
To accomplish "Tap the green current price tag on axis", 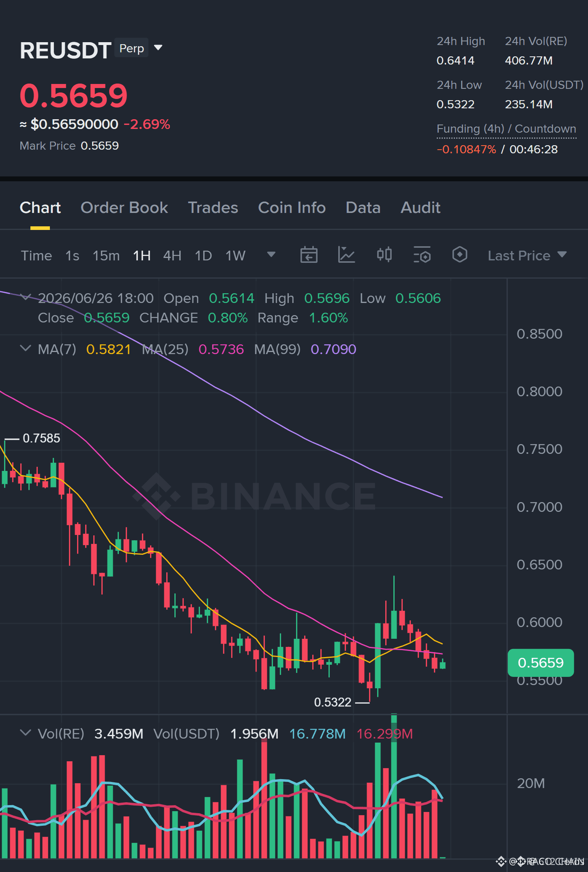I will coord(541,663).
